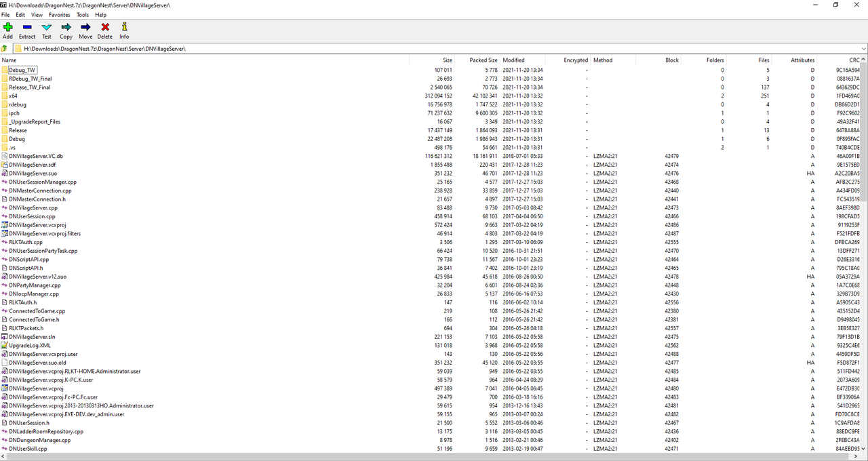Image resolution: width=868 pixels, height=461 pixels.
Task: Open the Info toolbar icon
Action: coord(124,27)
